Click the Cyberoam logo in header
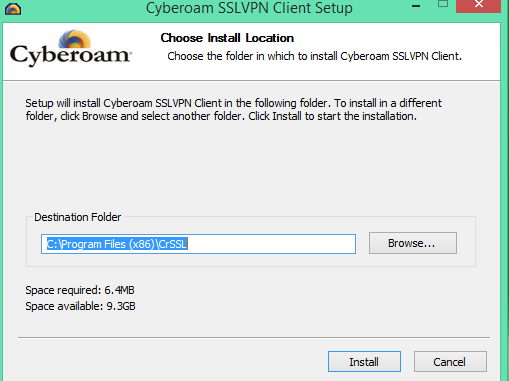The image size is (509, 381). [71, 48]
